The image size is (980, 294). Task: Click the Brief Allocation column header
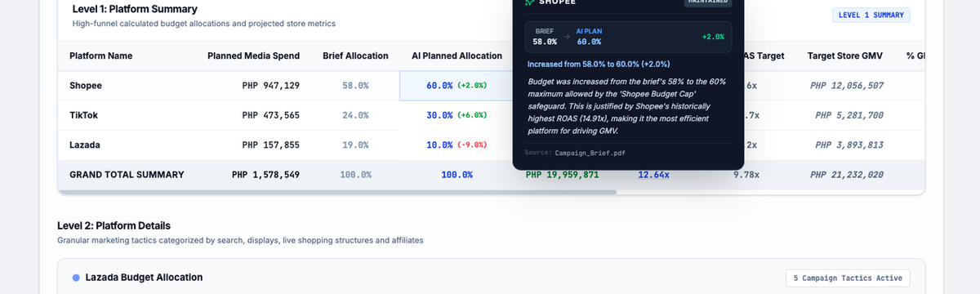coord(355,56)
